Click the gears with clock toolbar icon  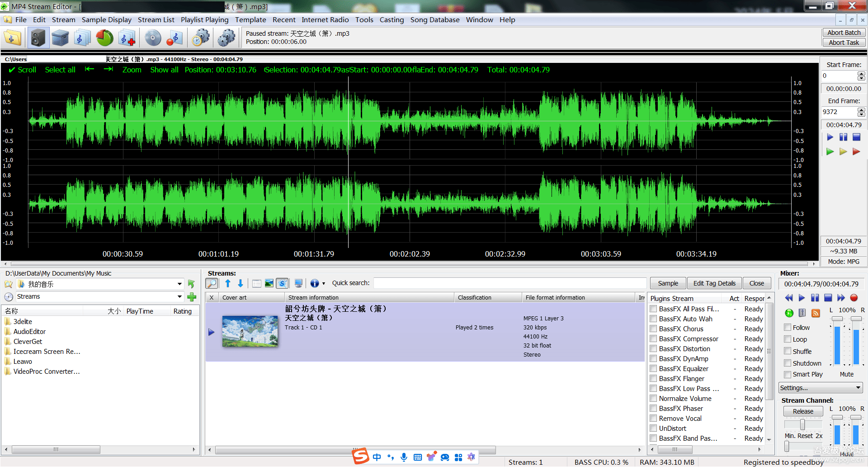pos(201,38)
